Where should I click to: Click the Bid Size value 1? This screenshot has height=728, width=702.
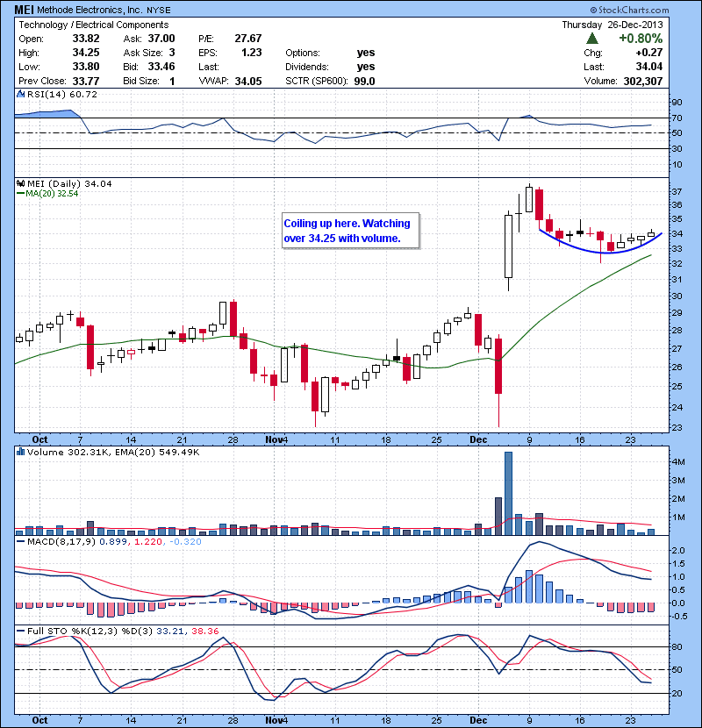point(172,81)
